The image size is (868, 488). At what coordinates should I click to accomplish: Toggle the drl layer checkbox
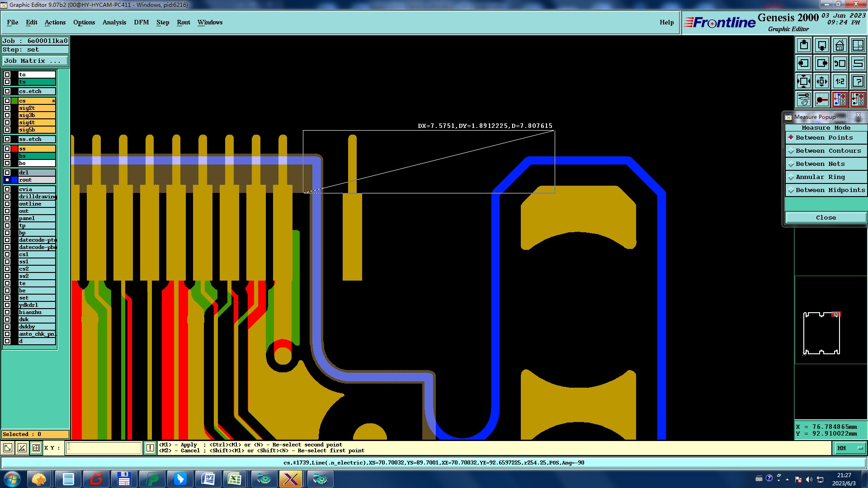pos(7,173)
